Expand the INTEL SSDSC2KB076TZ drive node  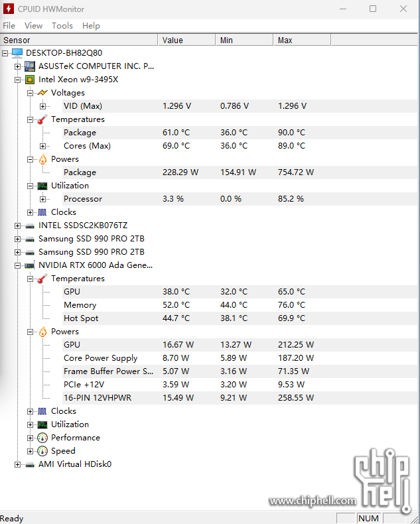17,226
